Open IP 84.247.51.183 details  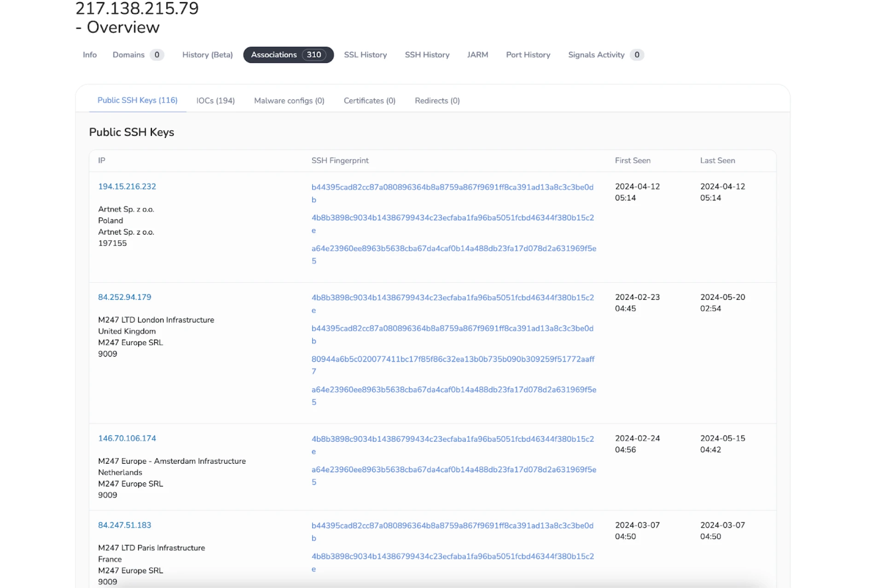tap(124, 525)
